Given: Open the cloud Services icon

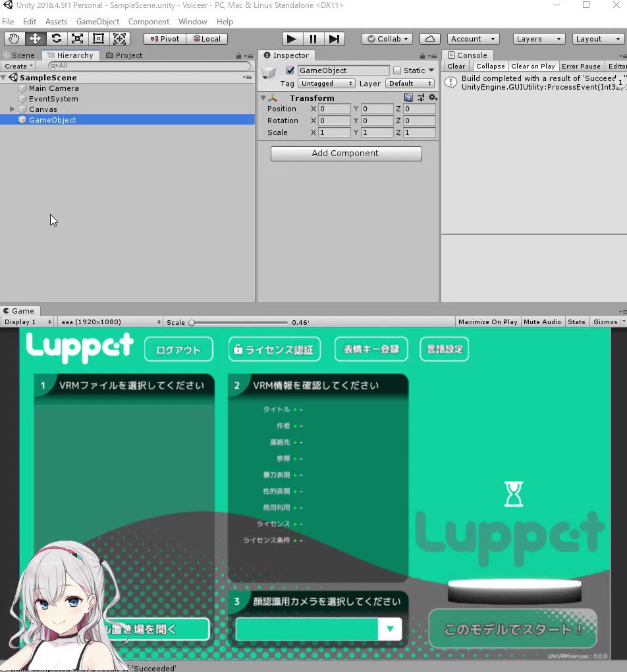Looking at the screenshot, I should click(x=430, y=39).
